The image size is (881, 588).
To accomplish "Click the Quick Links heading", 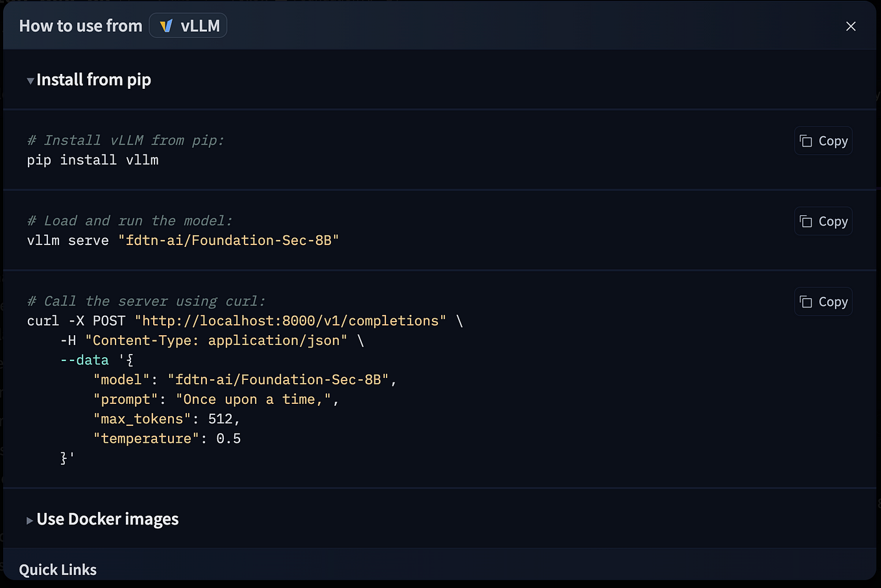I will [x=58, y=569].
